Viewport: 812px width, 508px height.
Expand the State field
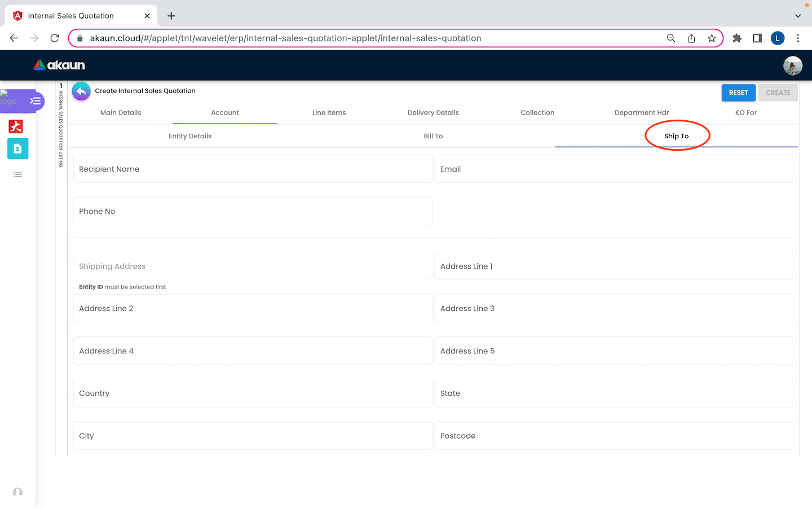click(614, 393)
